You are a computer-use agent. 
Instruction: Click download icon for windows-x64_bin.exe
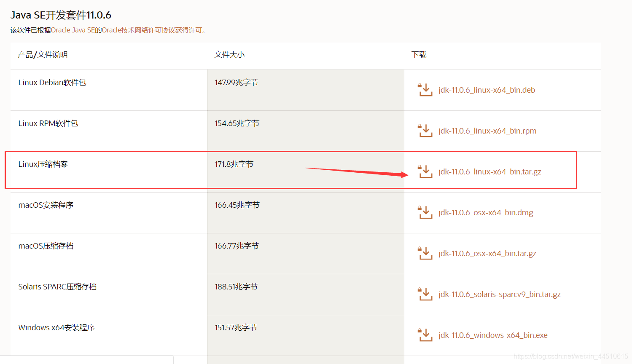pyautogui.click(x=425, y=335)
